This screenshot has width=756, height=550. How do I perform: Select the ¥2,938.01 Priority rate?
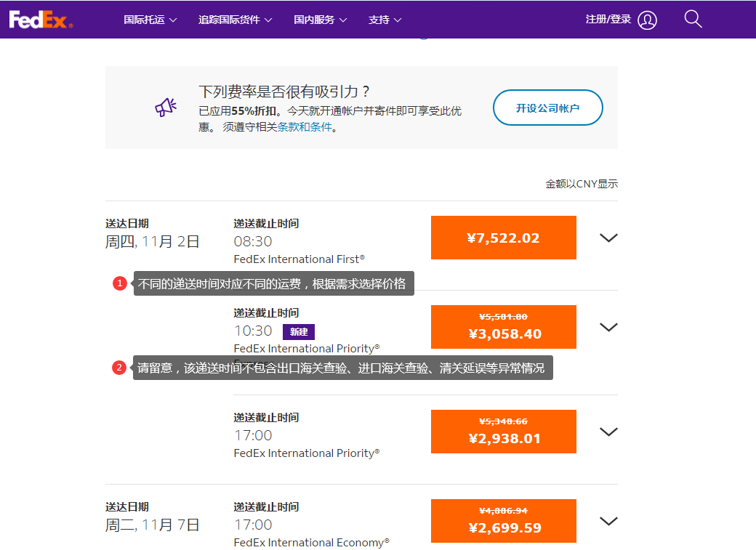503,432
